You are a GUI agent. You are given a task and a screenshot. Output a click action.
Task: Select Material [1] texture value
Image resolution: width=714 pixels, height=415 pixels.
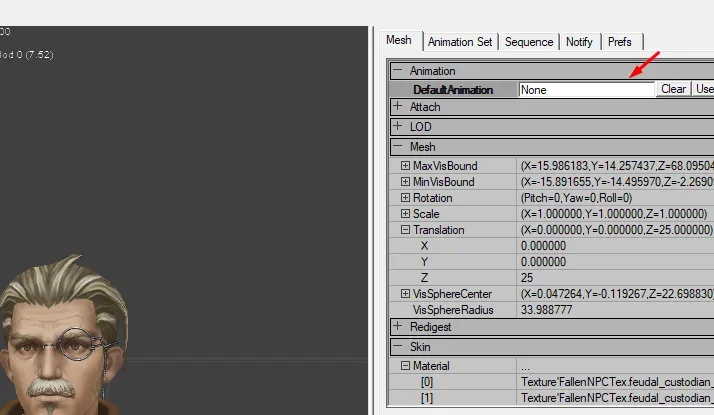point(617,398)
